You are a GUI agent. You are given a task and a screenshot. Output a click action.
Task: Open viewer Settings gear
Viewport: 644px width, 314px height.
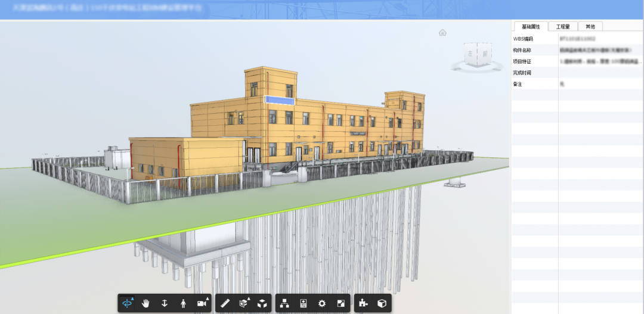coord(322,303)
